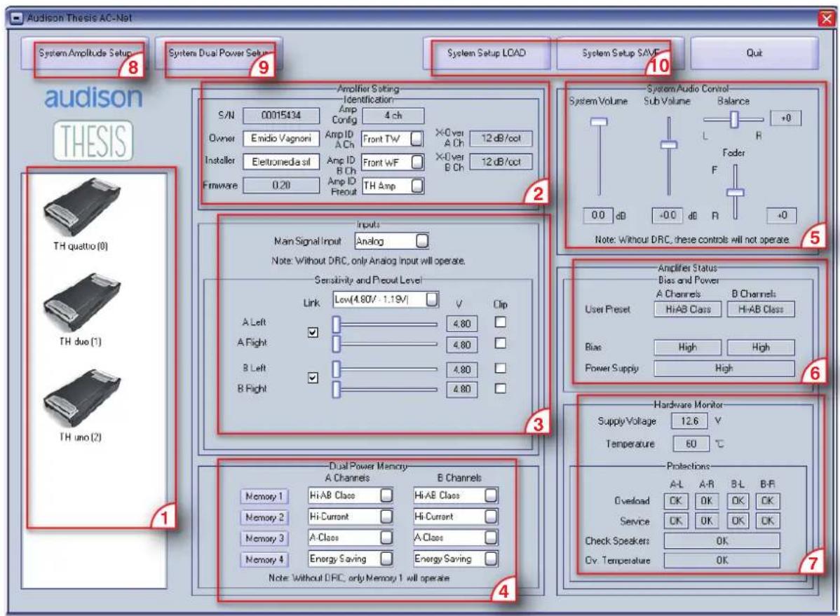Toggle the A Left clip checkbox

(501, 322)
